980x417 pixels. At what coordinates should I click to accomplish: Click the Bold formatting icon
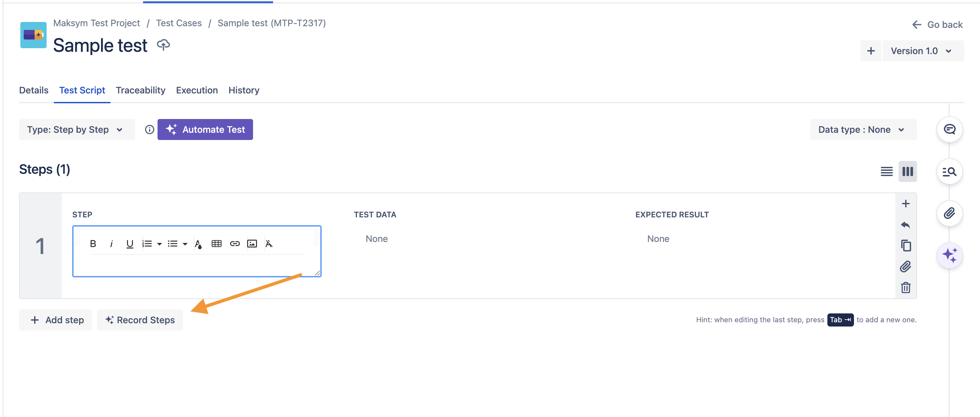(x=93, y=244)
